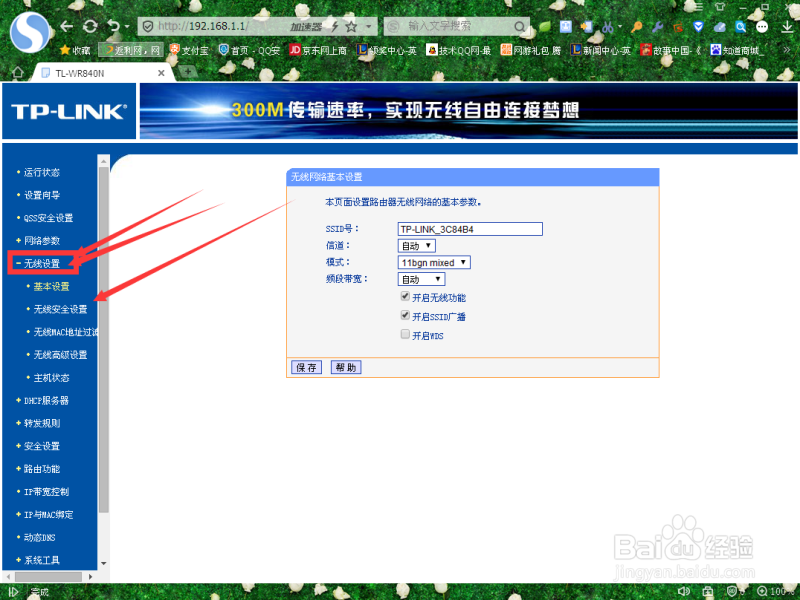Switch to the TL-WR840N tab
Image resolution: width=800 pixels, height=600 pixels.
tap(102, 73)
